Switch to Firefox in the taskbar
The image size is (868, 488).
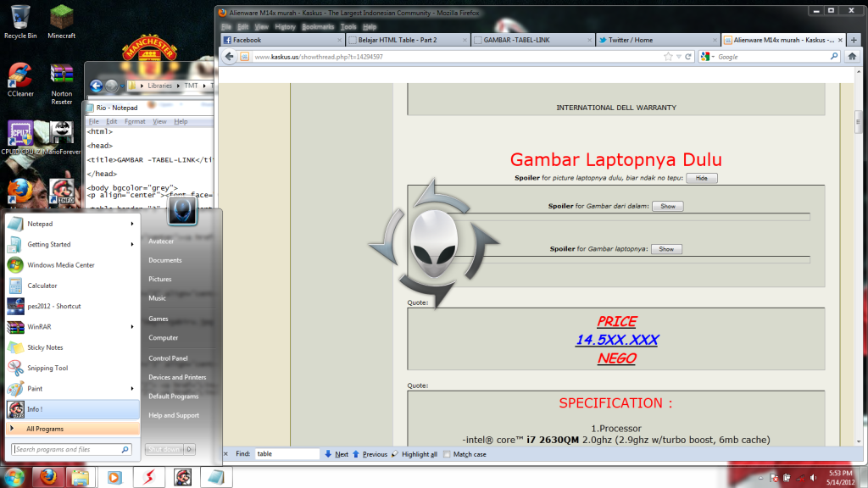pos(48,477)
